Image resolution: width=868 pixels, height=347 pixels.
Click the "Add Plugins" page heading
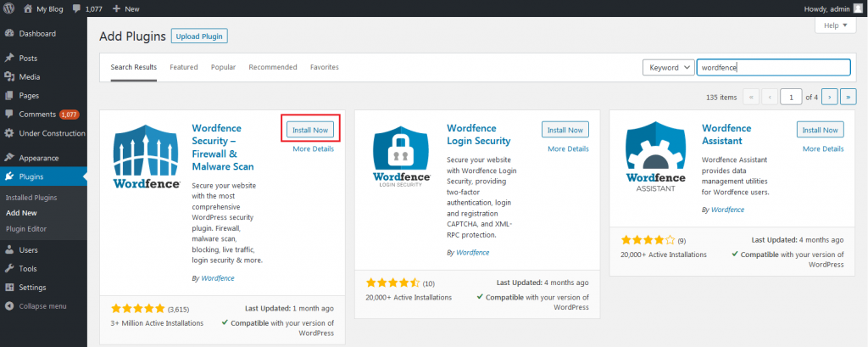point(133,36)
